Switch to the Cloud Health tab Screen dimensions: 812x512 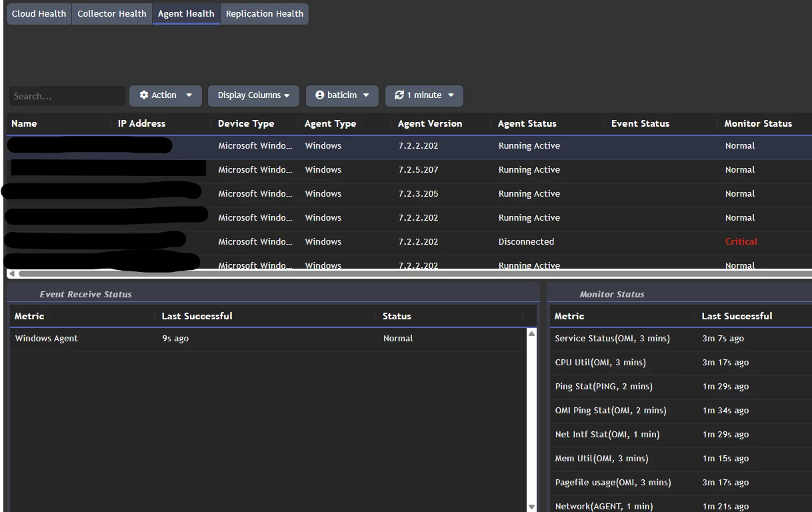pyautogui.click(x=39, y=14)
